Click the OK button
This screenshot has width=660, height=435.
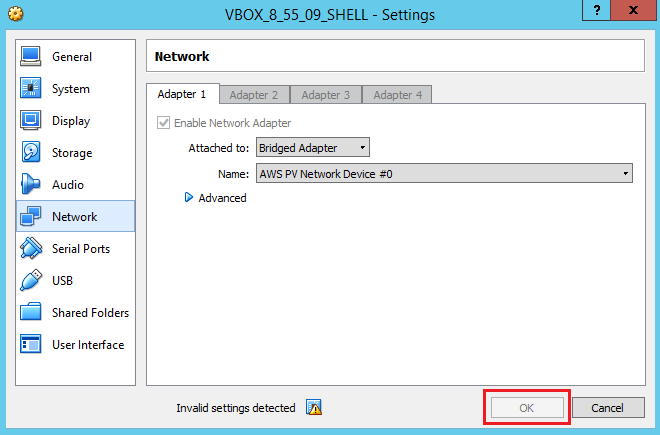point(526,408)
